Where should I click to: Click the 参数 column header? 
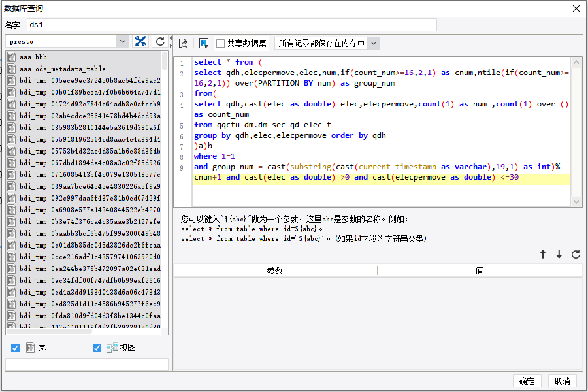pos(275,270)
